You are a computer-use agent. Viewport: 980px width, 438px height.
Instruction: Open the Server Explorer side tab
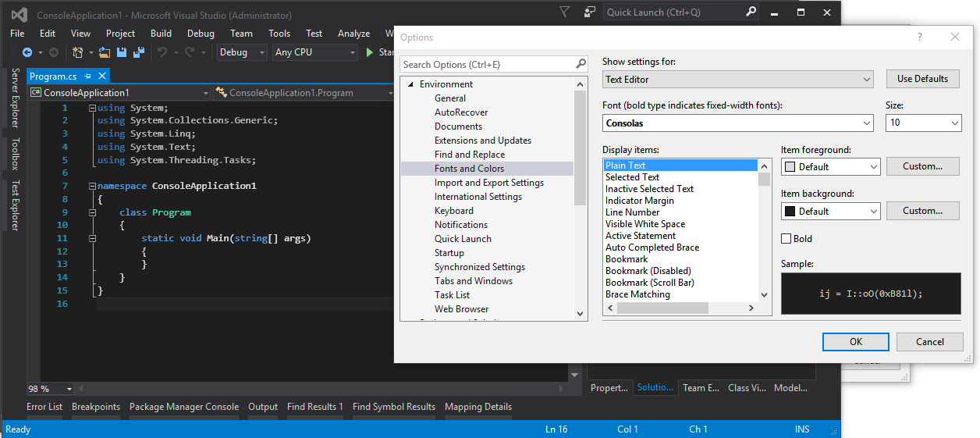pos(15,98)
